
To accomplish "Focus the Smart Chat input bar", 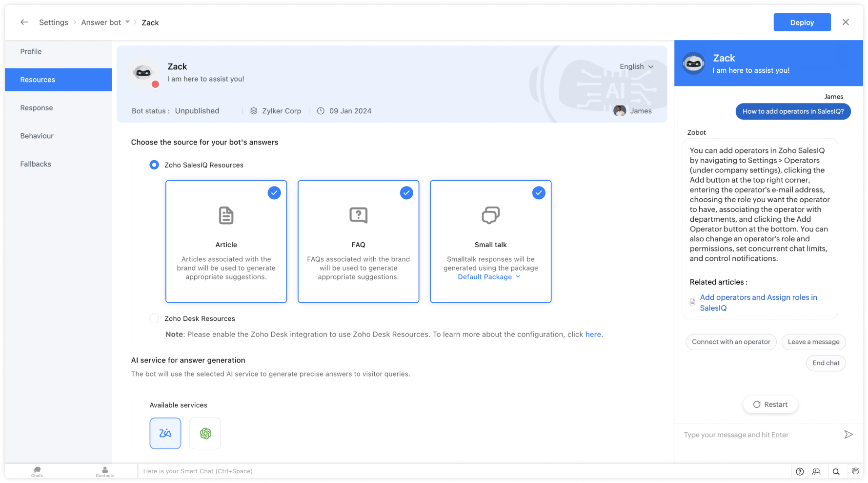I will (464, 471).
